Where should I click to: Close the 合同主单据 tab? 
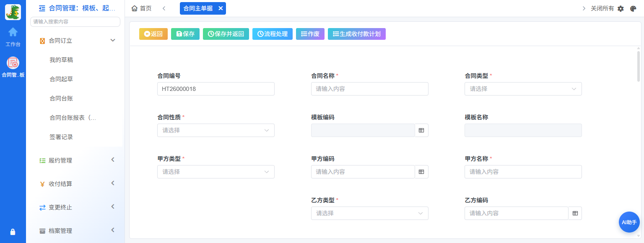(221, 8)
